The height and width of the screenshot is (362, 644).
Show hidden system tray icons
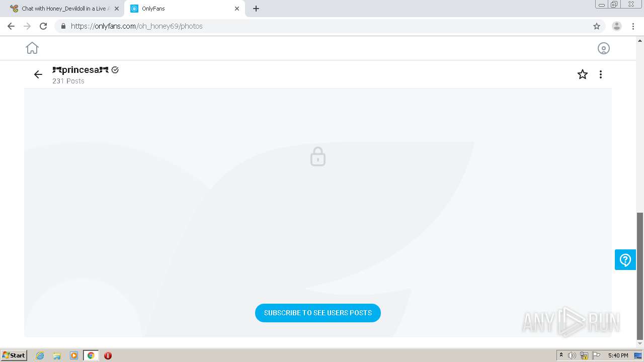pos(561,355)
